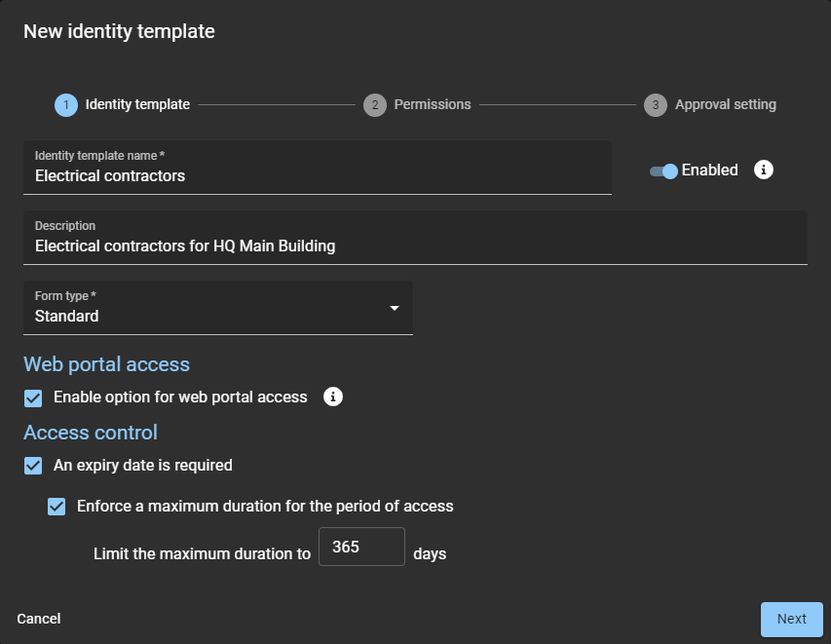Click the info icon next to Enabled
831x644 pixels.
pyautogui.click(x=765, y=170)
